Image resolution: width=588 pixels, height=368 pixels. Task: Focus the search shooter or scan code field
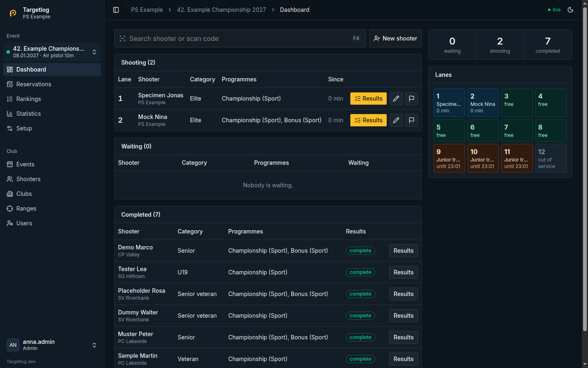tap(240, 38)
